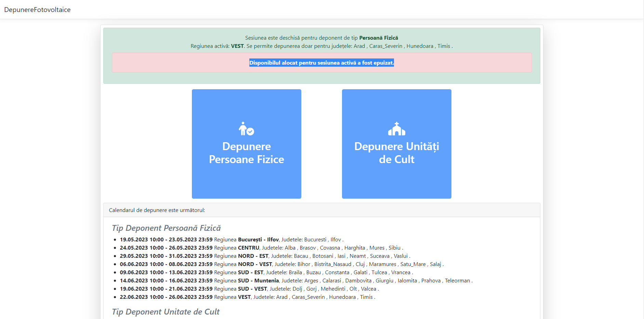Click the highlighted 'Disponibilul alocat' alert message
644x319 pixels.
[x=321, y=63]
